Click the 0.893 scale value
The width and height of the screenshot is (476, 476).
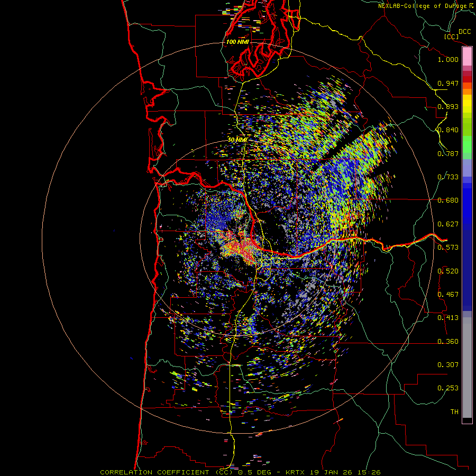[x=448, y=106]
